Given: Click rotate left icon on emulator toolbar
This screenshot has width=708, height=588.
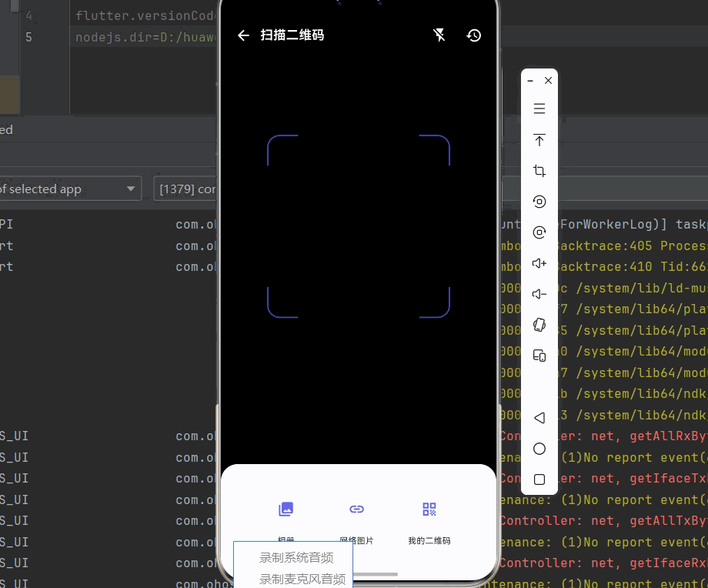Looking at the screenshot, I should coord(539,202).
